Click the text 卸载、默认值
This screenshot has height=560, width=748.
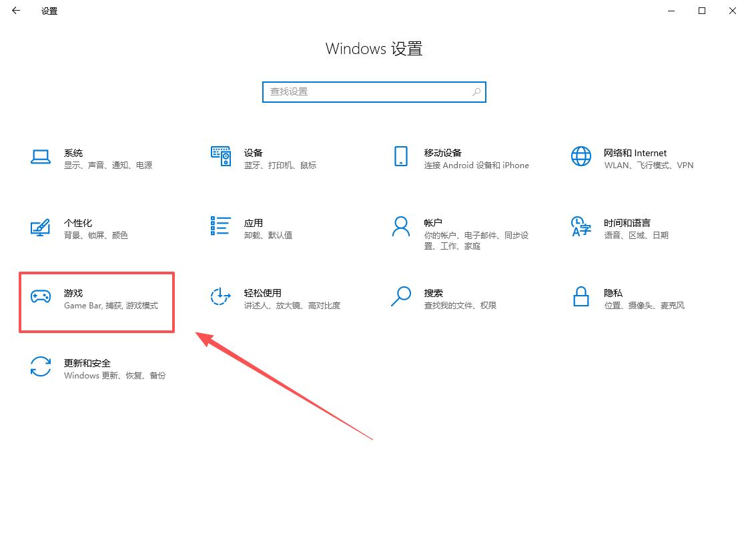(268, 236)
